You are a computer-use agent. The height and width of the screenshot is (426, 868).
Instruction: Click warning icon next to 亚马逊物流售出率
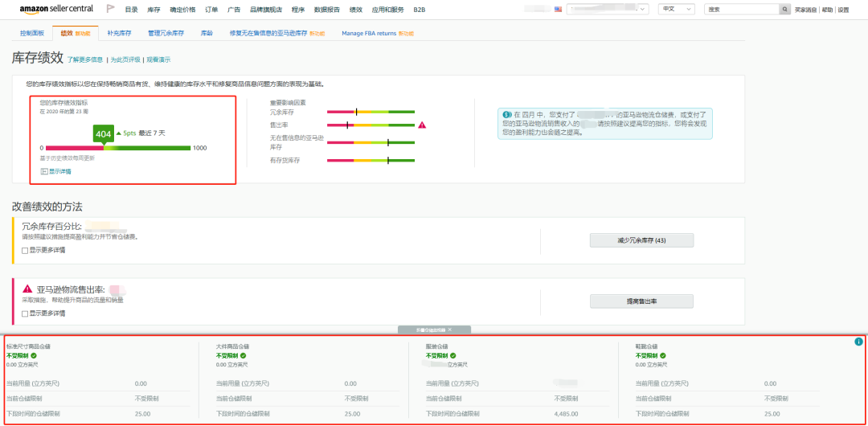click(x=27, y=289)
